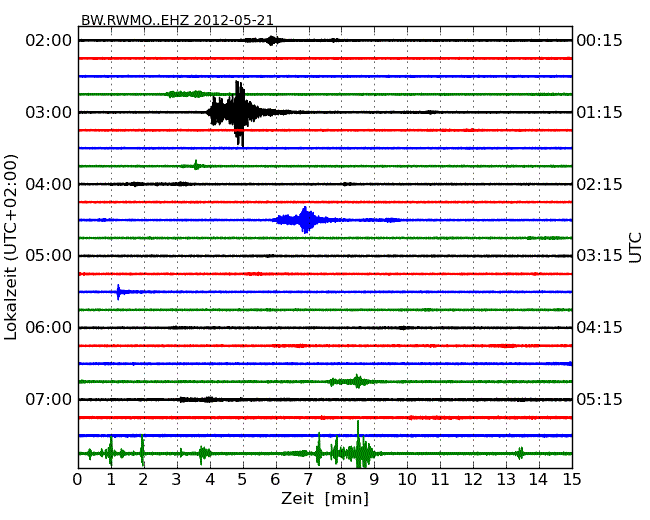Viewport: 650px width, 520px height.
Task: Click x-axis tick label 3
Action: pyautogui.click(x=177, y=479)
